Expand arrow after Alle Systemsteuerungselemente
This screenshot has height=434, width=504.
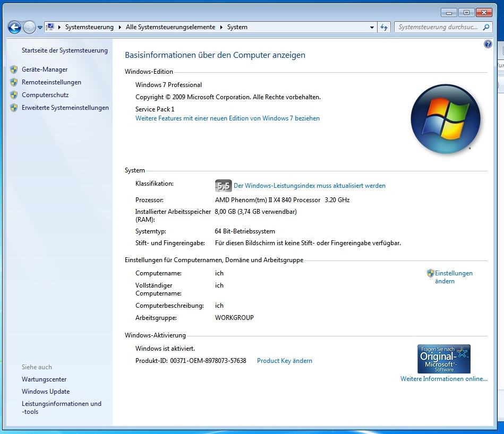pyautogui.click(x=221, y=27)
